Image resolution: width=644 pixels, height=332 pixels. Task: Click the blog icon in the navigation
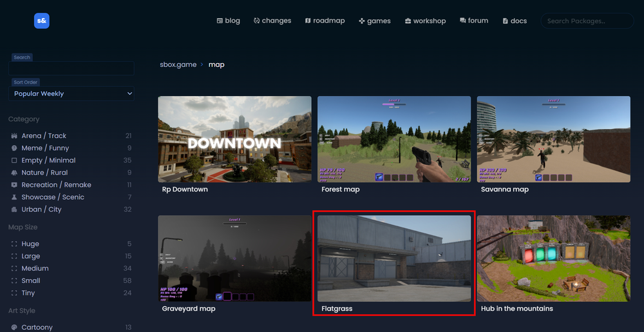220,21
